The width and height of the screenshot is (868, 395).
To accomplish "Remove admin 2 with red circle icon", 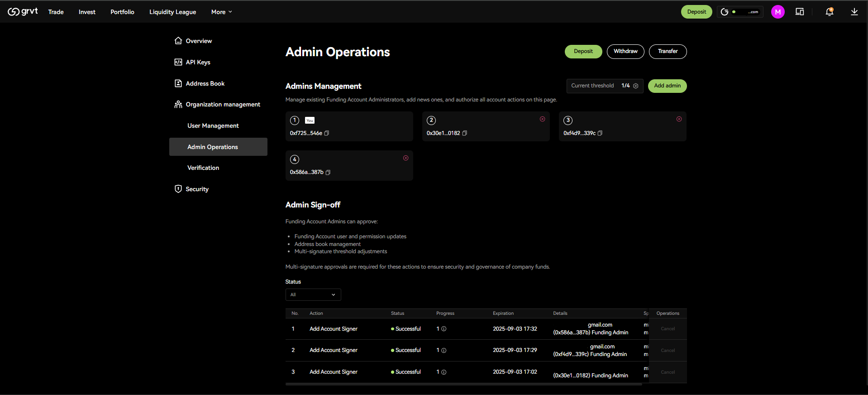I will (542, 119).
